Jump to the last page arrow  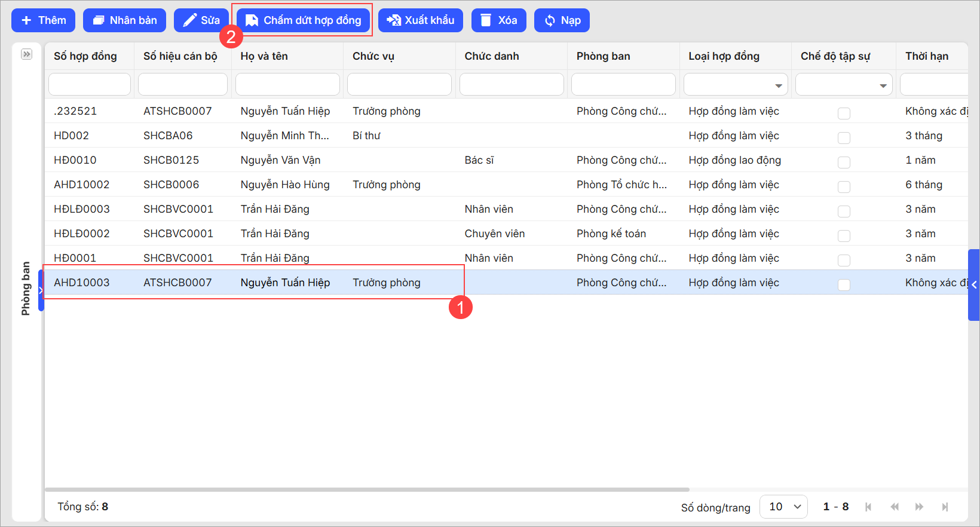[x=945, y=507]
